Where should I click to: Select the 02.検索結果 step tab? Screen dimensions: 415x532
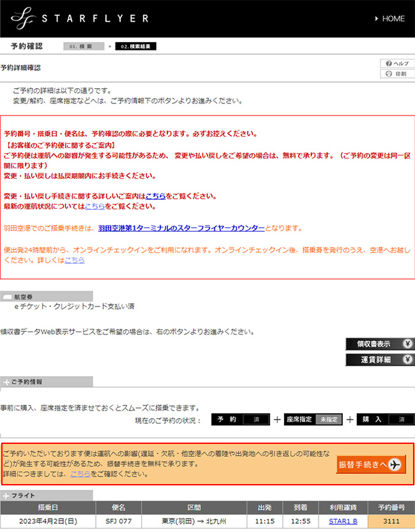pos(135,47)
